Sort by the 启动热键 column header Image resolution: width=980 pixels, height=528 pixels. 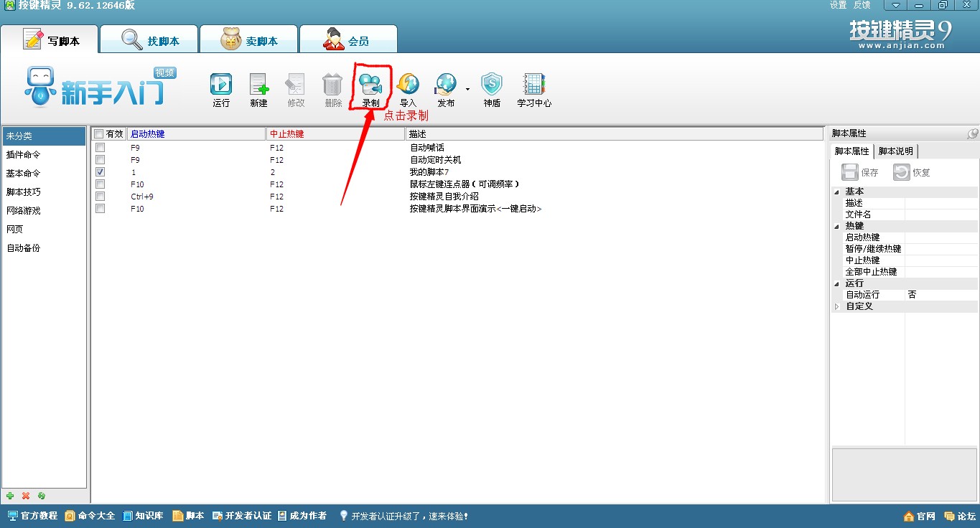point(196,133)
